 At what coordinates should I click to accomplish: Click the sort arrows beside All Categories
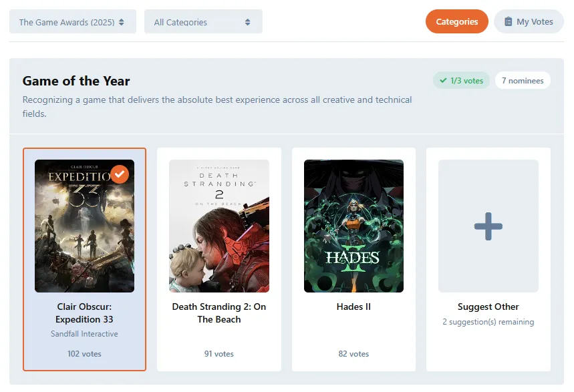pyautogui.click(x=247, y=22)
